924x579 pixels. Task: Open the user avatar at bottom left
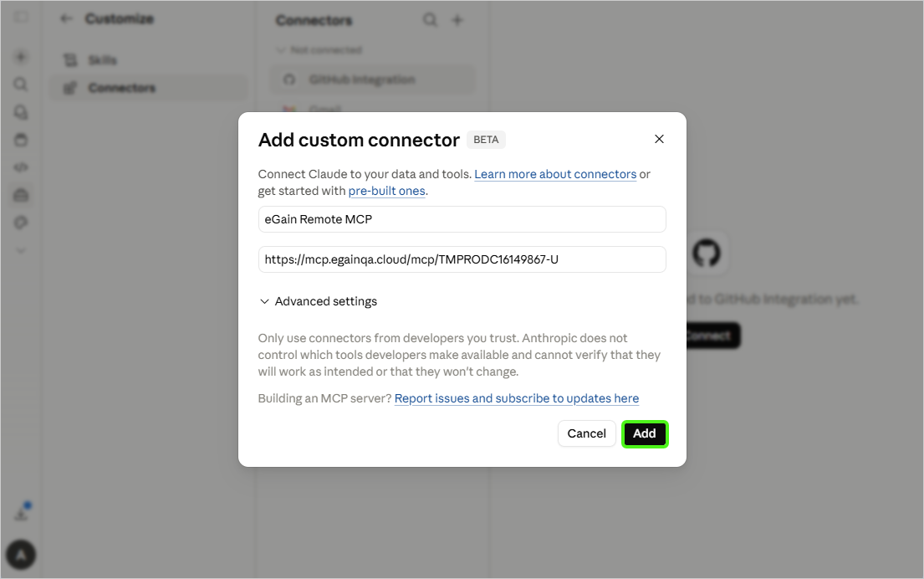[21, 555]
